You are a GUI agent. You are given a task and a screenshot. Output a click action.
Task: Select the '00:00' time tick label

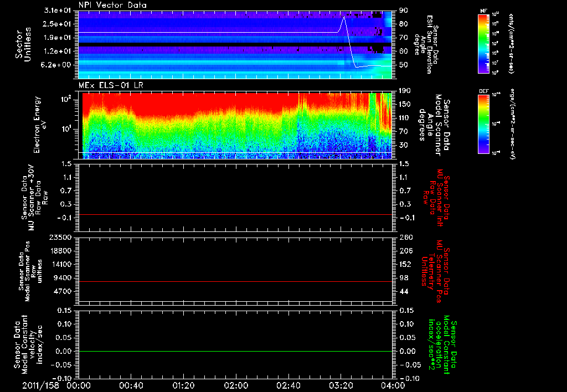click(x=79, y=385)
